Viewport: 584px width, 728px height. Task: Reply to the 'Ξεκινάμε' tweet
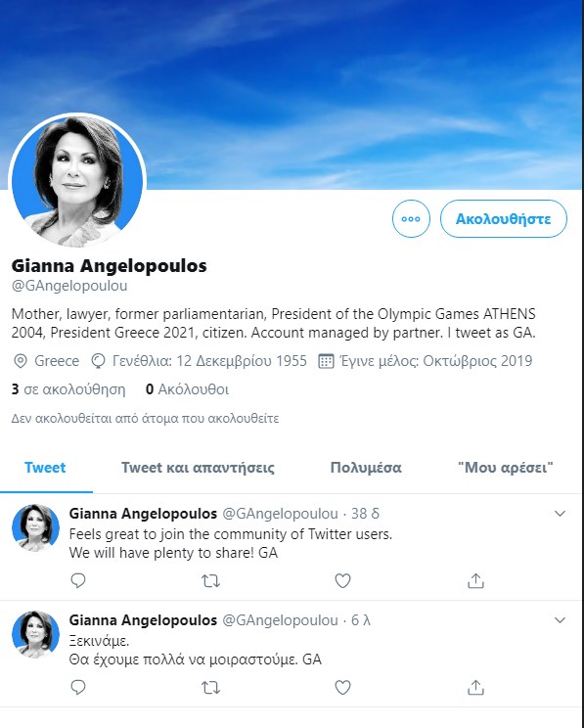click(x=78, y=687)
